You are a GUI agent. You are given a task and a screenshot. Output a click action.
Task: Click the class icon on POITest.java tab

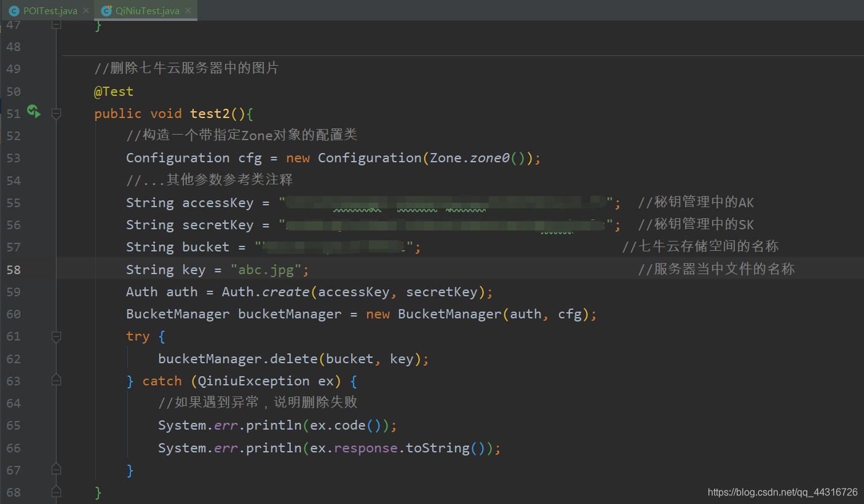coord(13,11)
